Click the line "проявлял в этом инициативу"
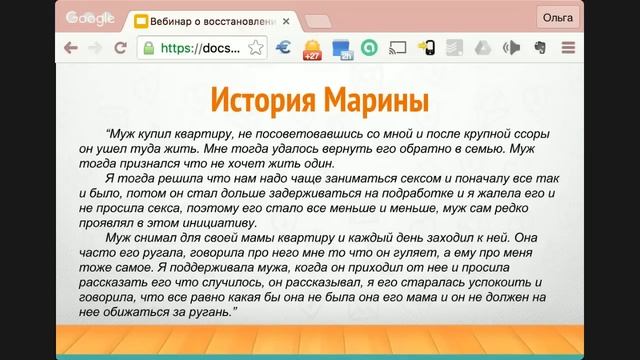The image size is (640, 360). 168,223
